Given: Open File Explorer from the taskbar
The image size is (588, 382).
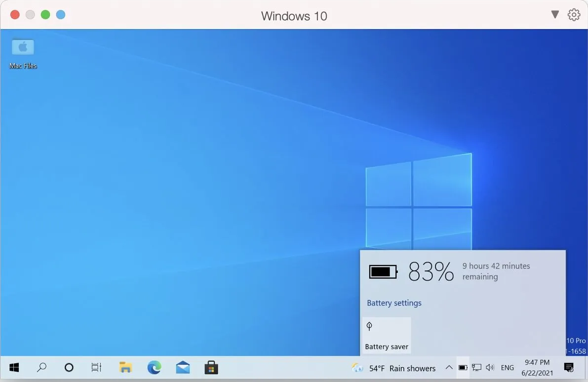Looking at the screenshot, I should [125, 367].
